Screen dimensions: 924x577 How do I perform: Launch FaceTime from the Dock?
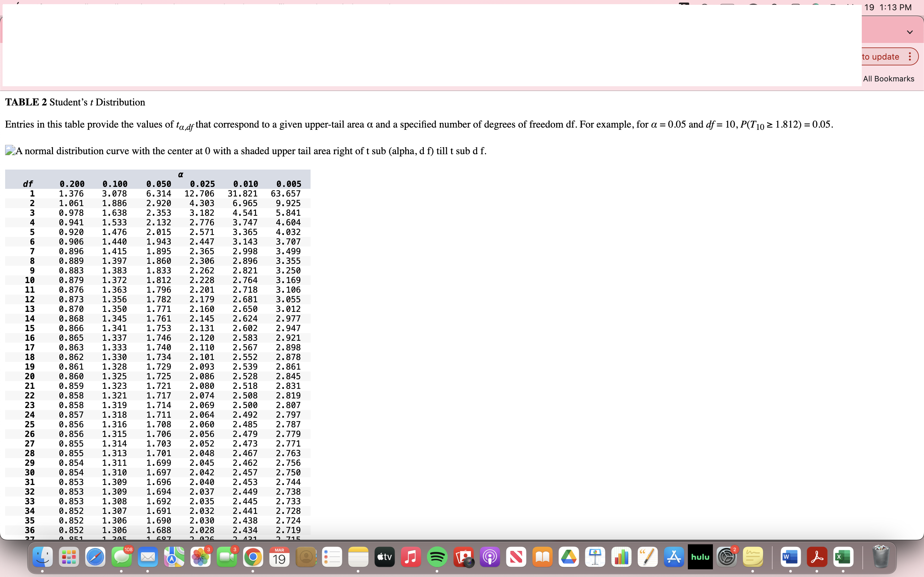pos(227,557)
